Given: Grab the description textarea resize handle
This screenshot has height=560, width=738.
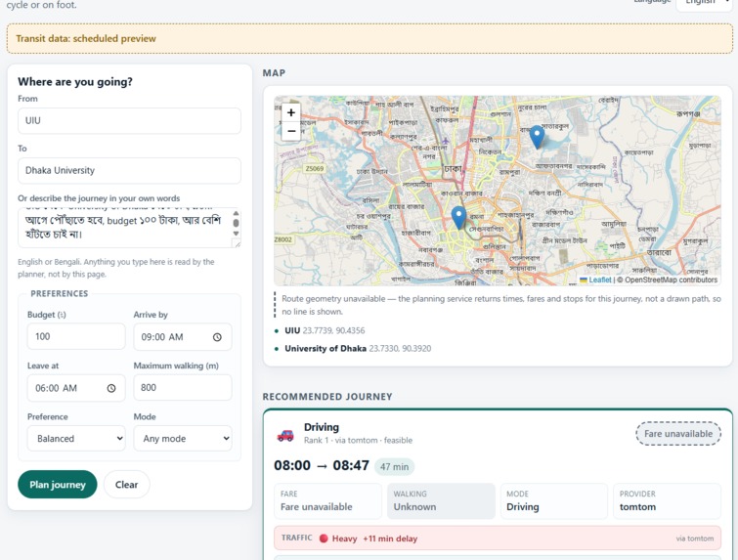Looking at the screenshot, I should 237,242.
